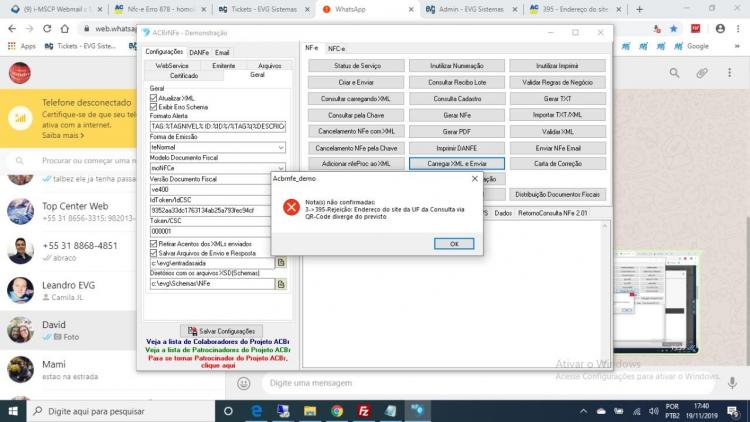Open the Arquivos settings tab
This screenshot has height=422, width=750.
pyautogui.click(x=269, y=66)
